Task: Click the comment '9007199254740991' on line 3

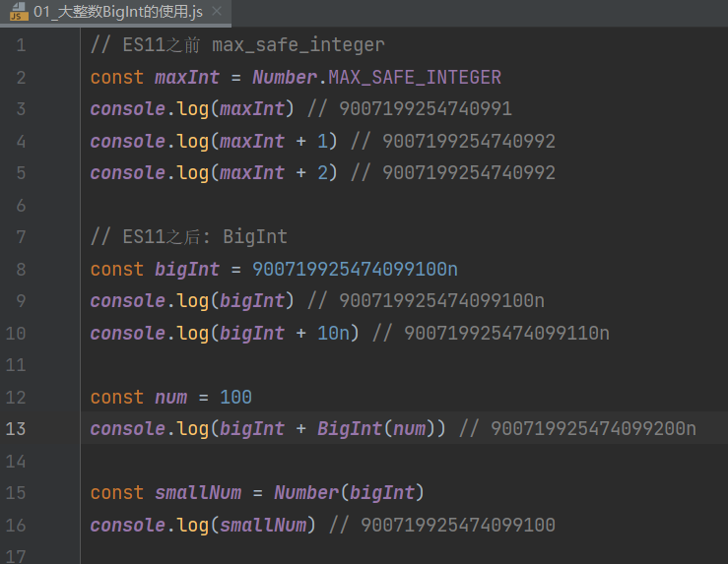Action: coord(426,109)
